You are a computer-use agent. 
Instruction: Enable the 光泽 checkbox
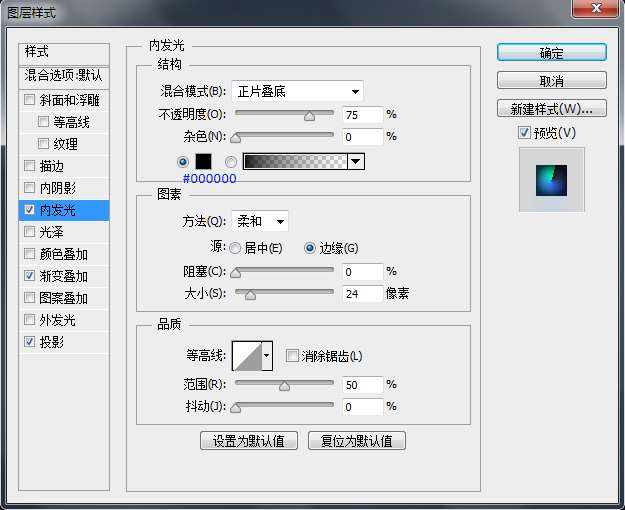click(x=29, y=231)
